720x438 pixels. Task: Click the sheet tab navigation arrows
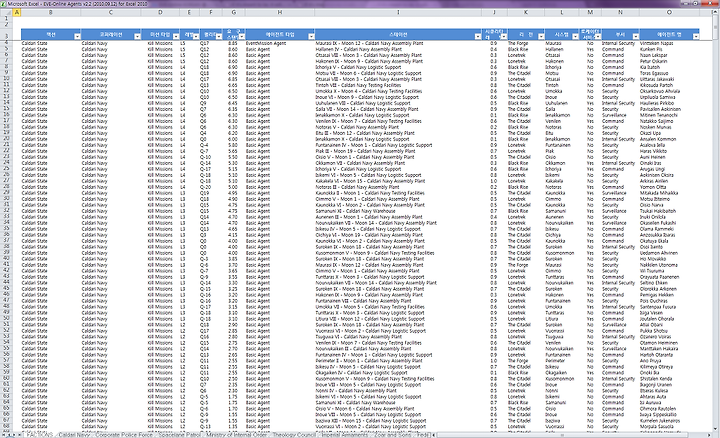tap(11, 434)
